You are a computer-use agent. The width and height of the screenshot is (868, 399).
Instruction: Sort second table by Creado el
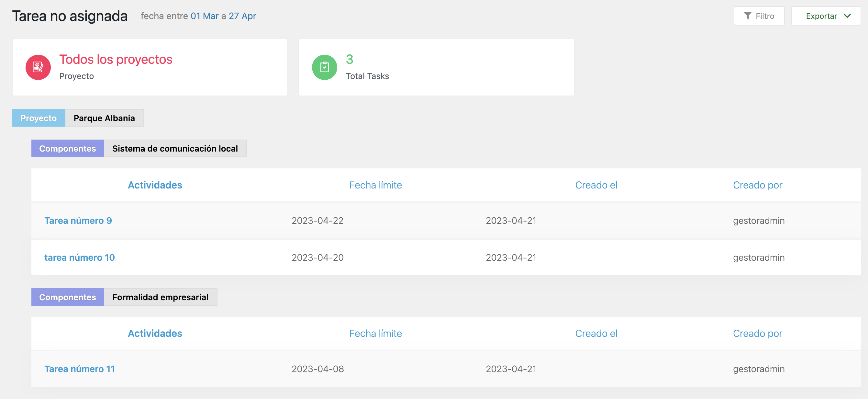(596, 334)
